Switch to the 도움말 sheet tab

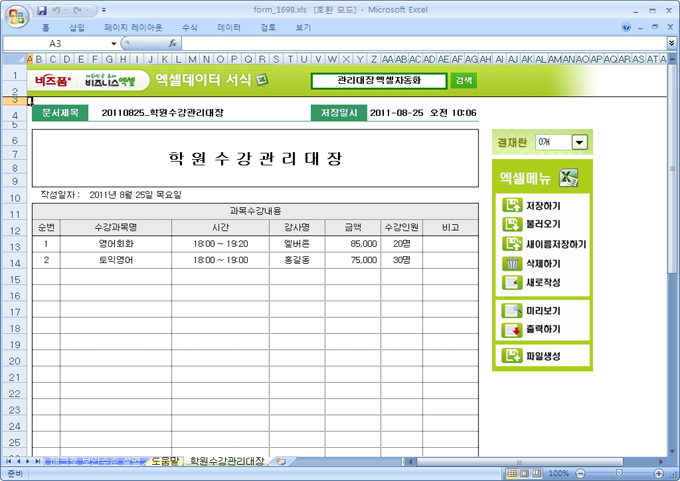165,461
